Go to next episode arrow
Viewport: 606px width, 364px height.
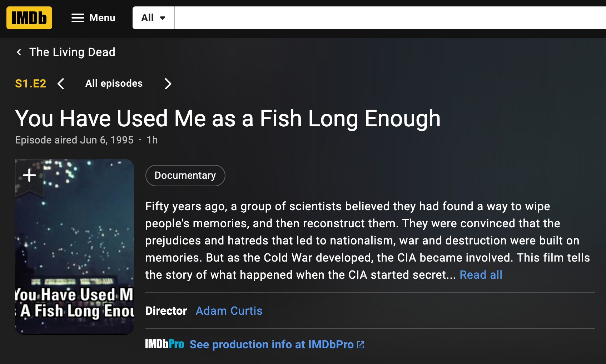click(x=168, y=84)
